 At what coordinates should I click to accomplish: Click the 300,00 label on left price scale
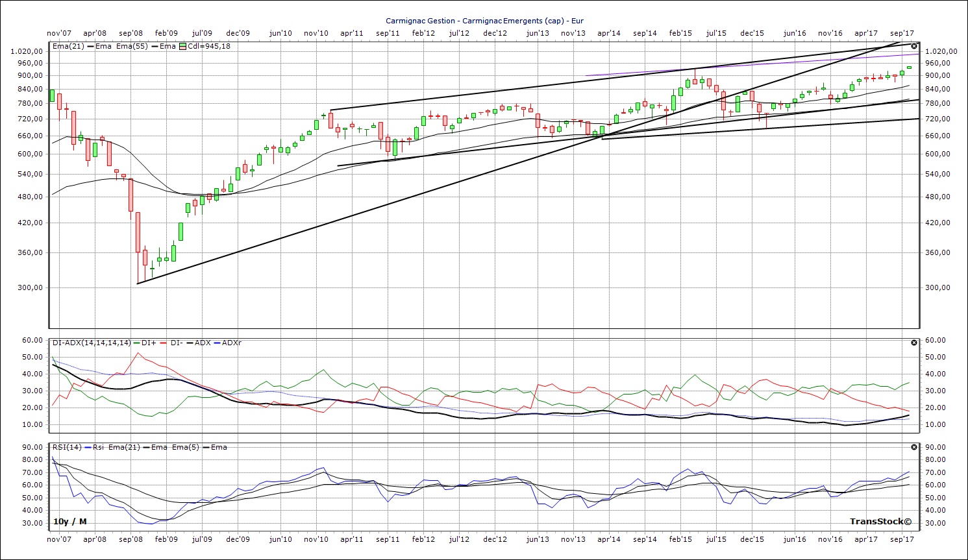point(31,287)
